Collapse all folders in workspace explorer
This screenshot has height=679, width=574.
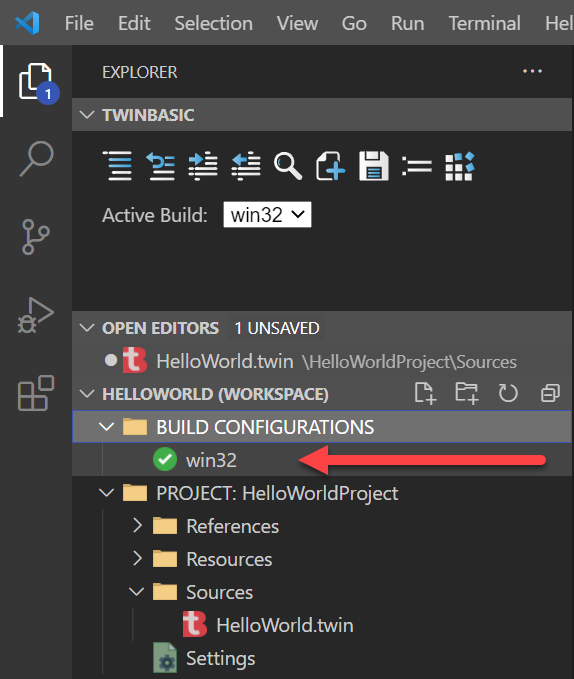coord(550,394)
